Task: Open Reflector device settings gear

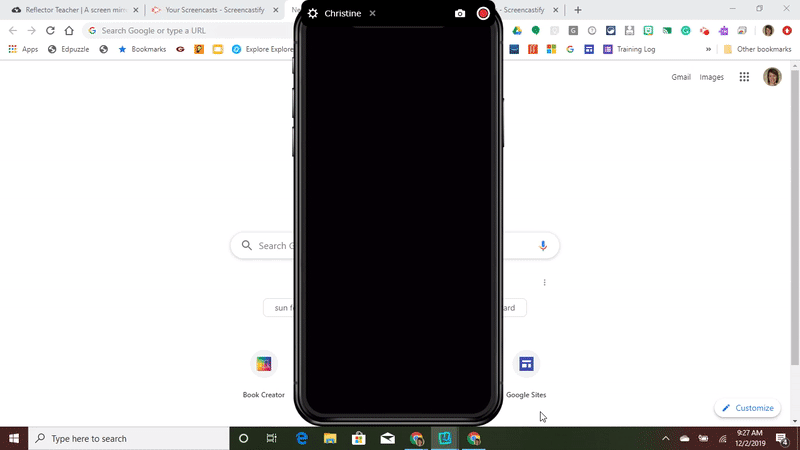Action: click(x=313, y=14)
